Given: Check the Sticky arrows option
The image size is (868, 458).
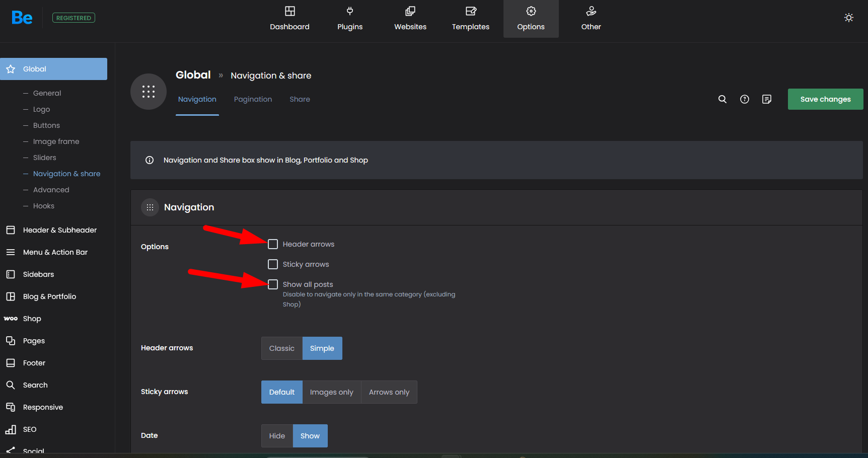Looking at the screenshot, I should tap(273, 264).
